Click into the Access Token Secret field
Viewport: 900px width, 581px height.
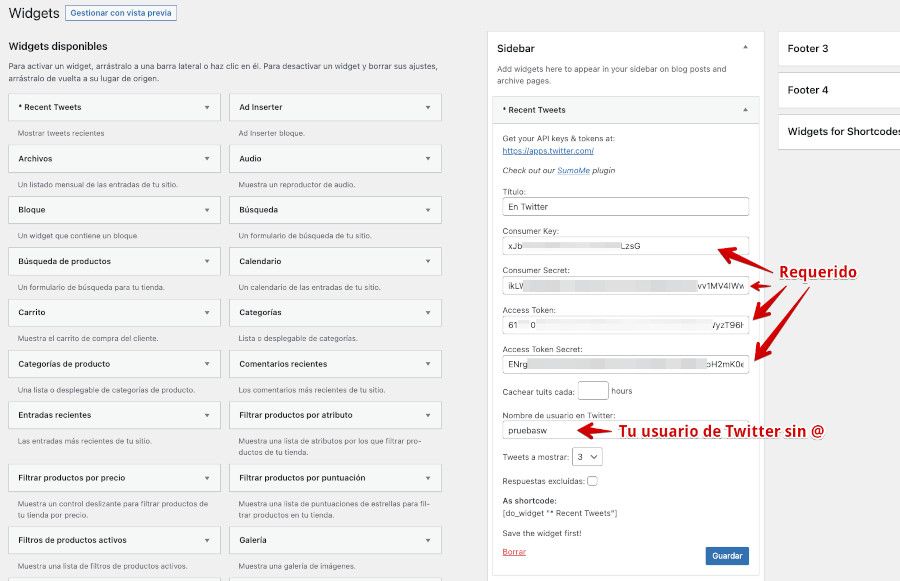click(x=626, y=364)
